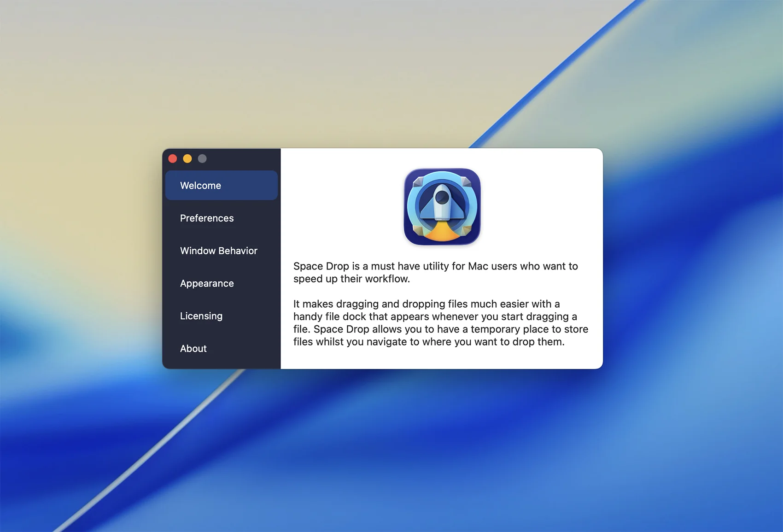Go to the Appearance section
The image size is (783, 532).
(x=207, y=284)
